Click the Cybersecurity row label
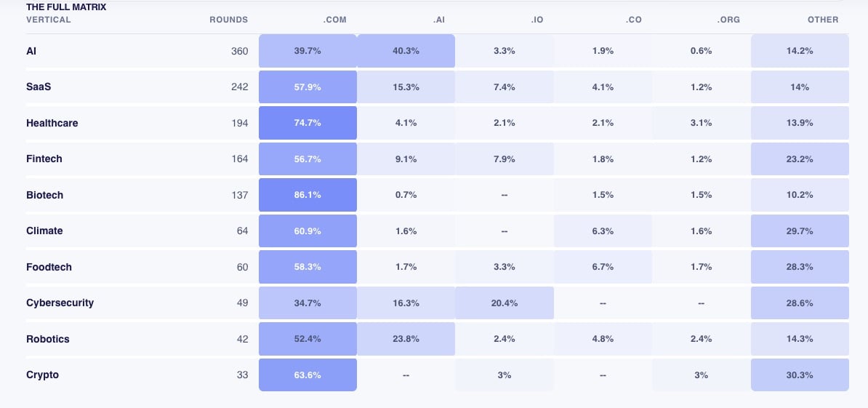This screenshot has width=868, height=408. click(60, 303)
